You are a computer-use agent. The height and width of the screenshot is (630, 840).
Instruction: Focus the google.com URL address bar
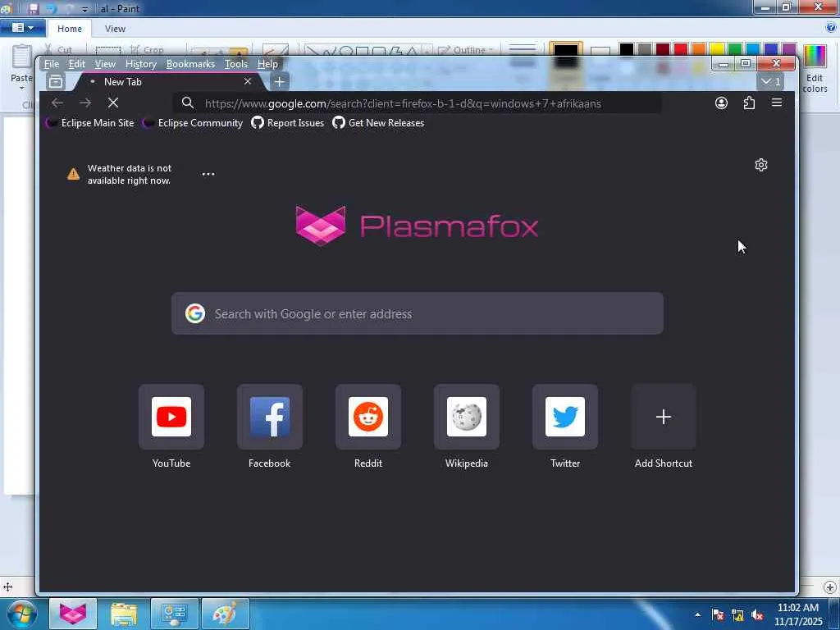(417, 103)
